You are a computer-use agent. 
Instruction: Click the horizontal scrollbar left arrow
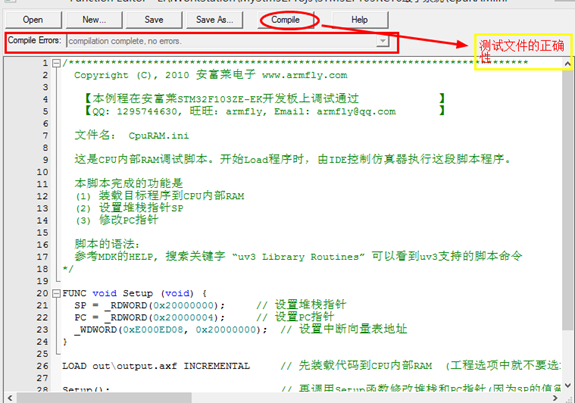(10, 398)
